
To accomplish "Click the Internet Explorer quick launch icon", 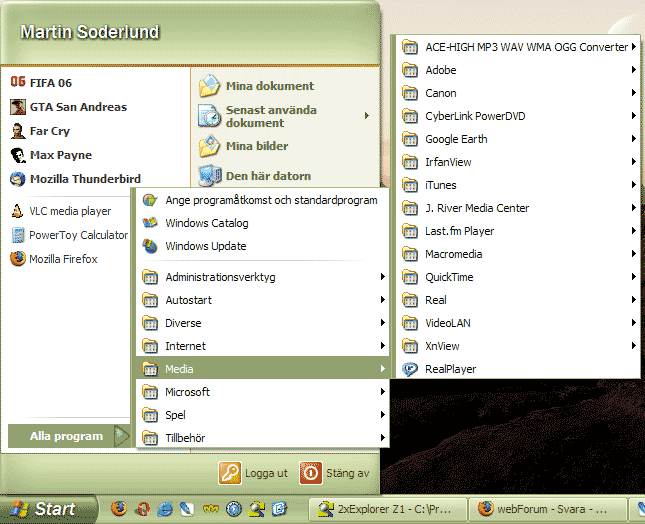I will [x=165, y=509].
